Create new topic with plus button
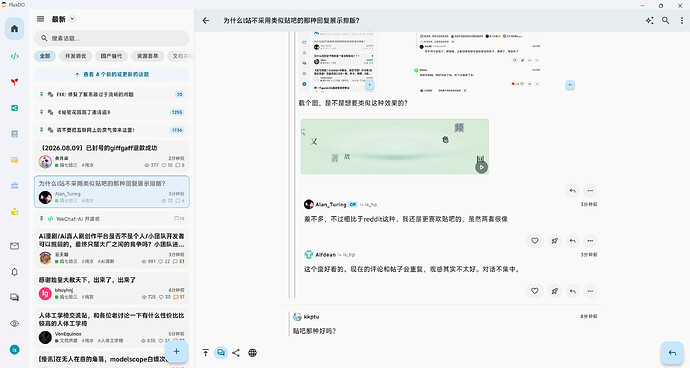The height and width of the screenshot is (368, 690). [176, 351]
